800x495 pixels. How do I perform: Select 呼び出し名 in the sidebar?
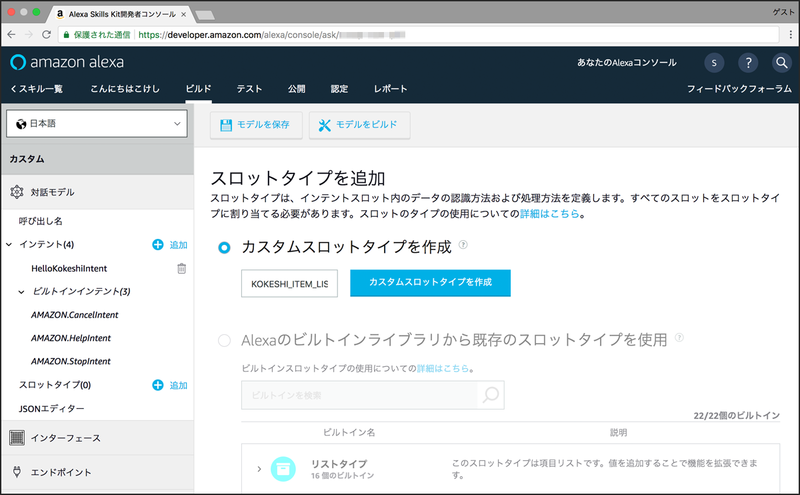[41, 221]
